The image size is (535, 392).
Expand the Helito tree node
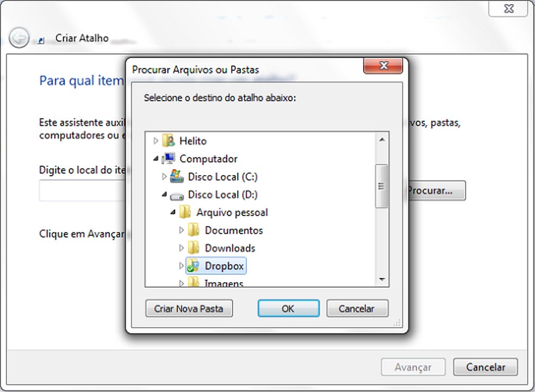click(155, 141)
